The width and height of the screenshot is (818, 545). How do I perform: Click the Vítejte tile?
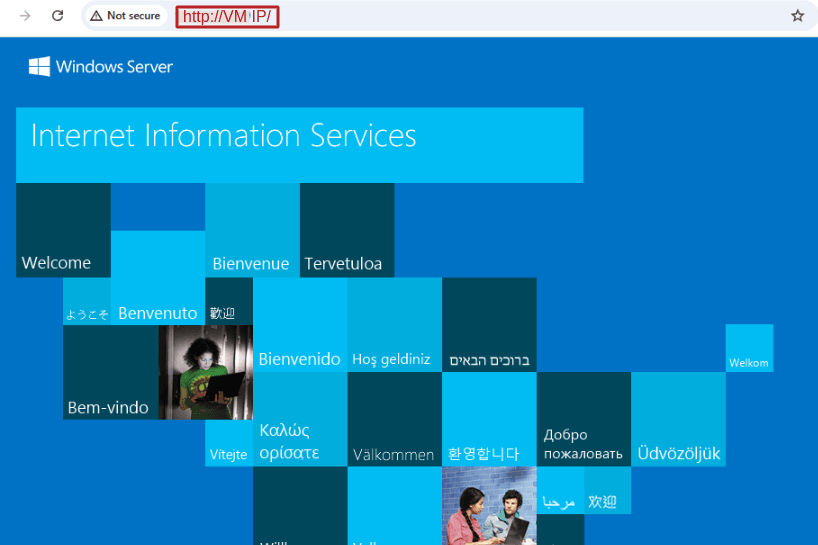point(229,443)
